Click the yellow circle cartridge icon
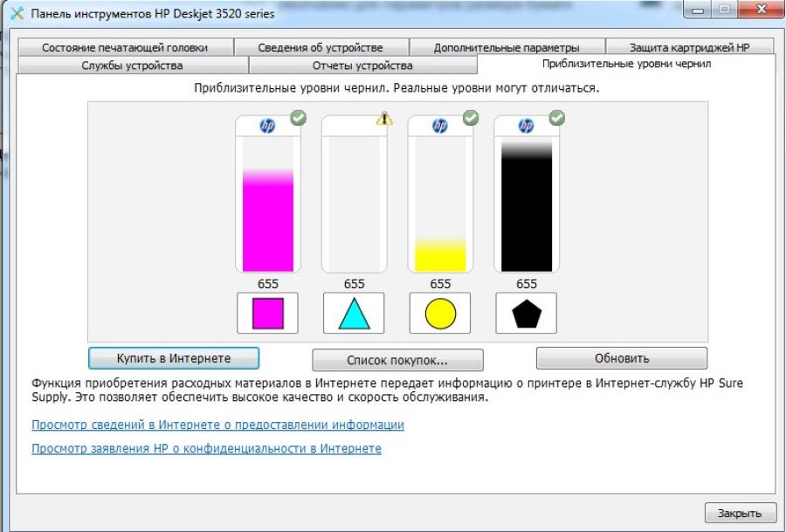 point(440,314)
